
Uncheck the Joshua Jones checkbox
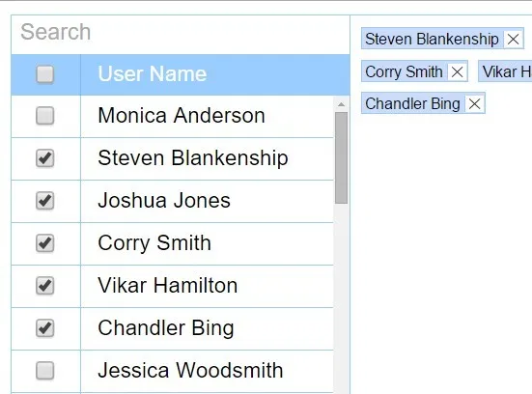pyautogui.click(x=44, y=201)
